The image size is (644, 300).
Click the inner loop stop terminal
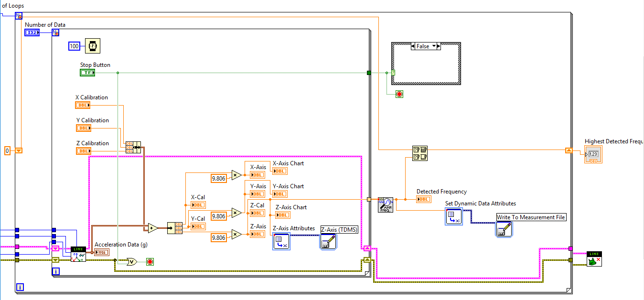click(x=150, y=261)
